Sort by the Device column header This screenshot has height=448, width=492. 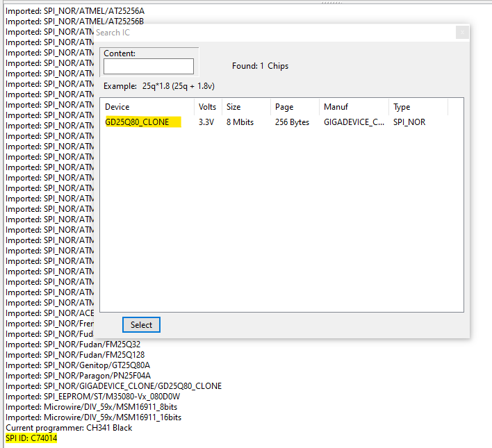[147, 107]
